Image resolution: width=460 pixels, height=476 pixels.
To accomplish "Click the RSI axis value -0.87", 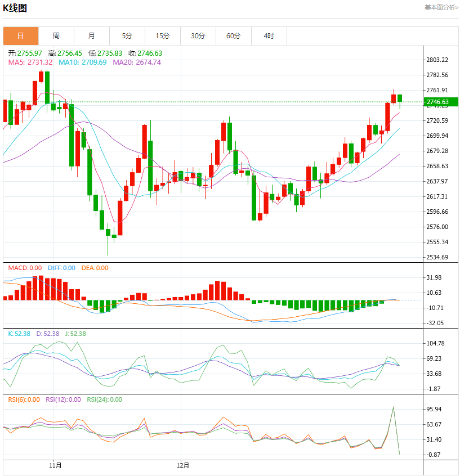I will click(434, 455).
